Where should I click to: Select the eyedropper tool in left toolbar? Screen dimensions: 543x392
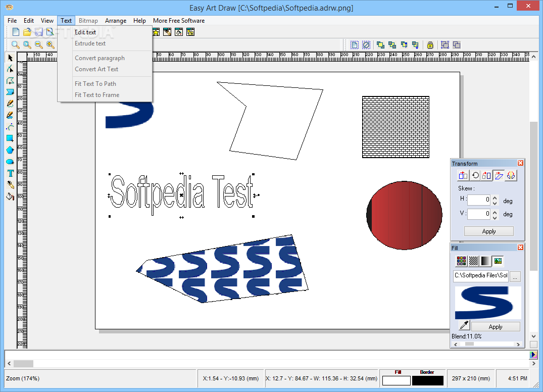pos(10,185)
